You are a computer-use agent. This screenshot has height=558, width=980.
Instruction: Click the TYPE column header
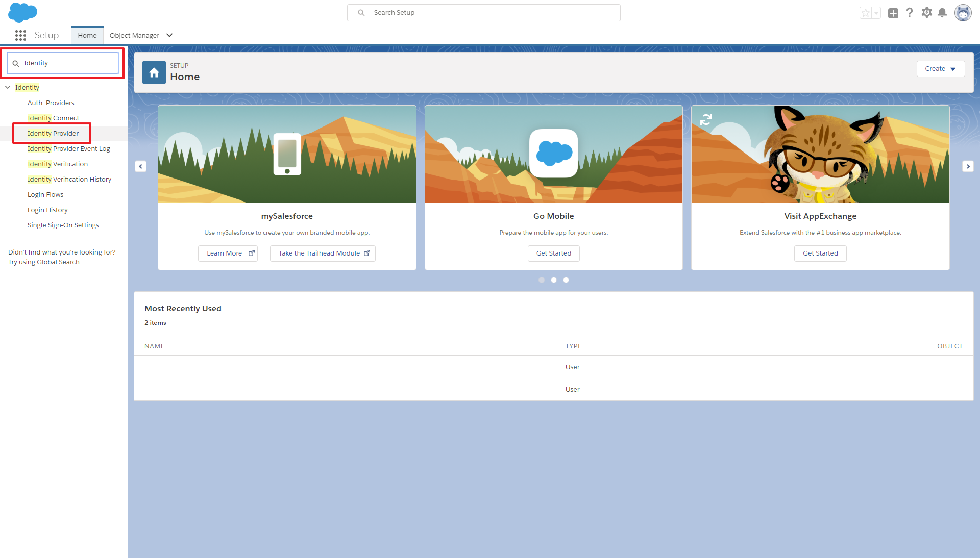pyautogui.click(x=573, y=346)
